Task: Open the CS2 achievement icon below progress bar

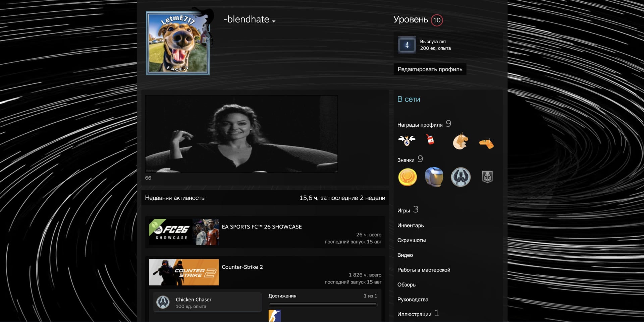Action: (274, 316)
